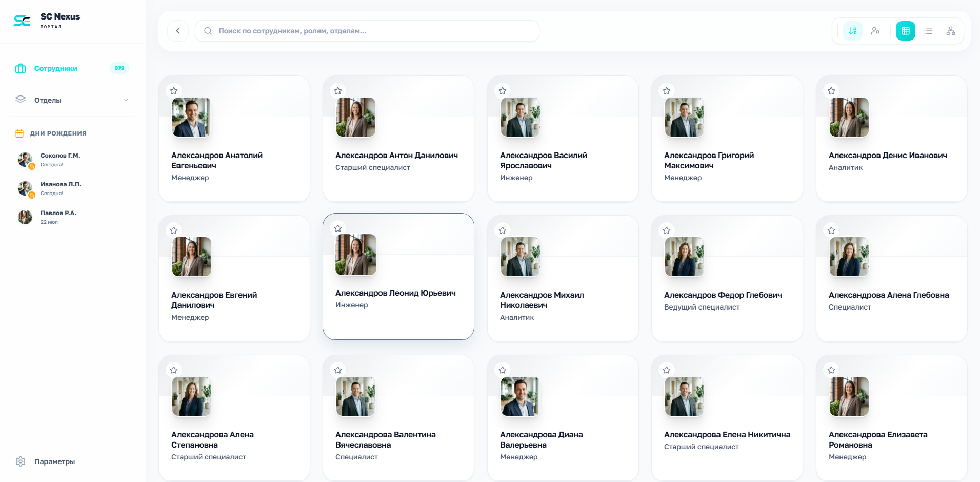Click Ведущий специалист role text

[x=702, y=307]
